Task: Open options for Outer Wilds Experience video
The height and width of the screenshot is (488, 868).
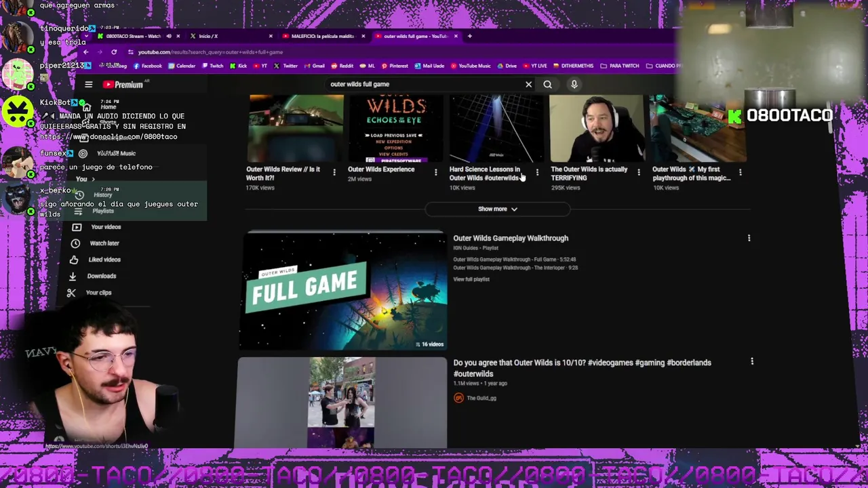Action: point(435,172)
